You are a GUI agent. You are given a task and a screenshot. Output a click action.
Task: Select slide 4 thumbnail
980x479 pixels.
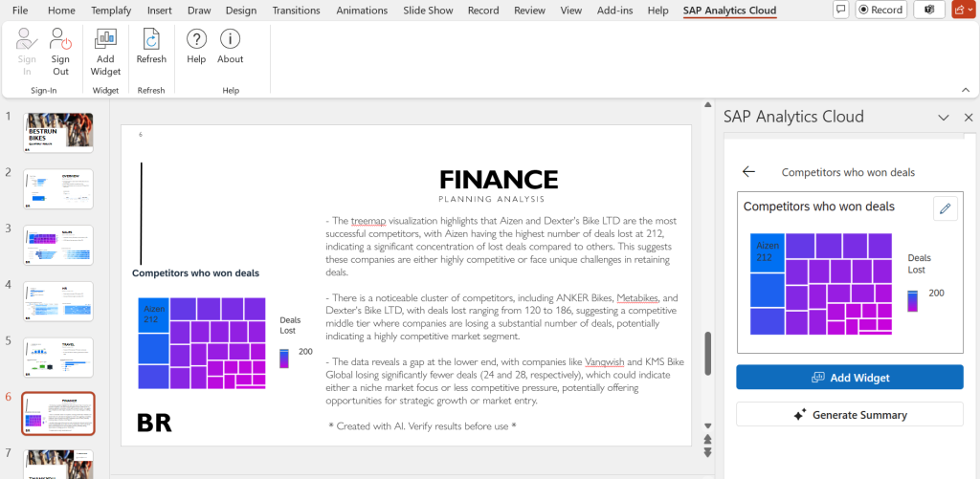tap(58, 301)
